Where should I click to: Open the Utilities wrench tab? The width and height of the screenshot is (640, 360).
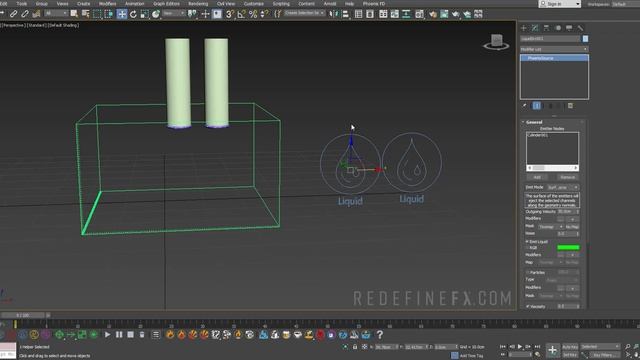(x=580, y=28)
